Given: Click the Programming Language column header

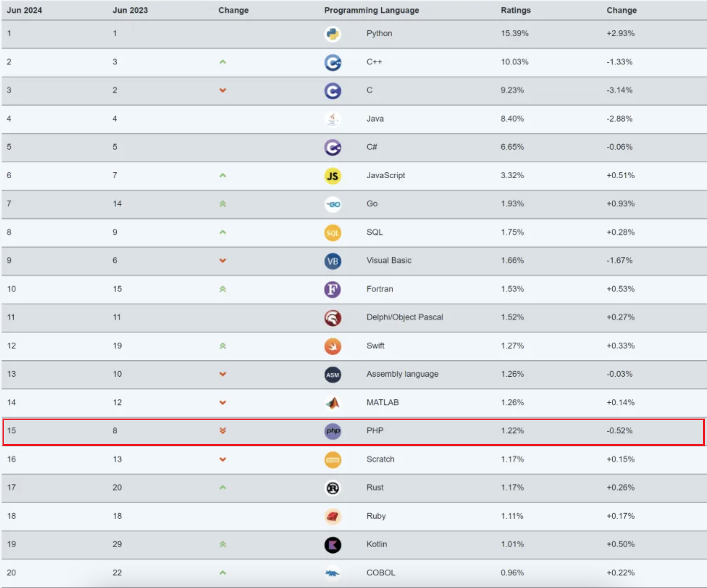Looking at the screenshot, I should click(372, 10).
